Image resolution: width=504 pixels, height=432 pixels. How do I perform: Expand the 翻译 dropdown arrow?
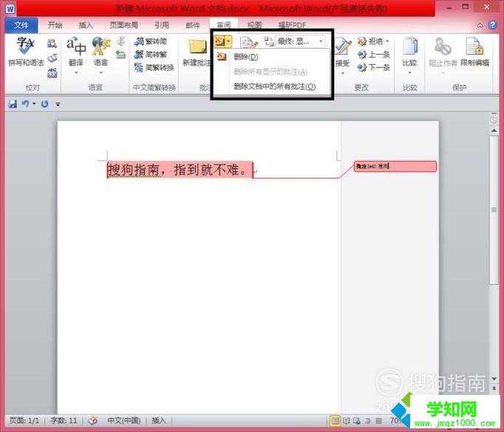pos(76,72)
